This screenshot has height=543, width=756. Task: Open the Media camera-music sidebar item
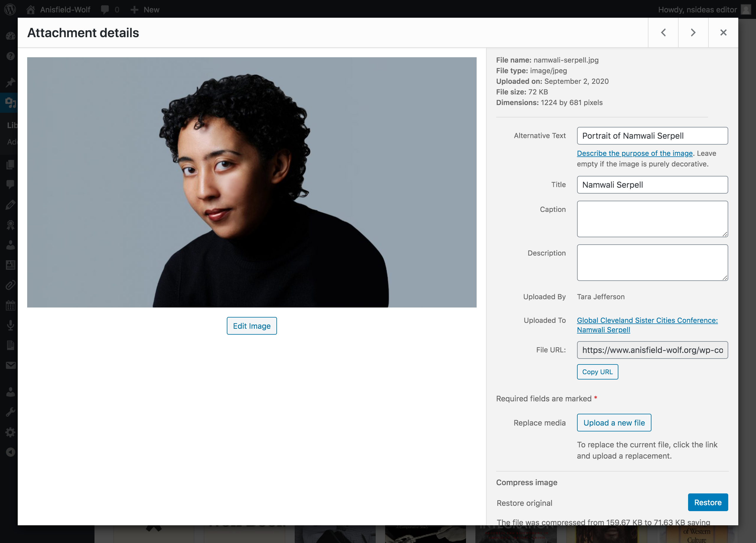coord(10,103)
